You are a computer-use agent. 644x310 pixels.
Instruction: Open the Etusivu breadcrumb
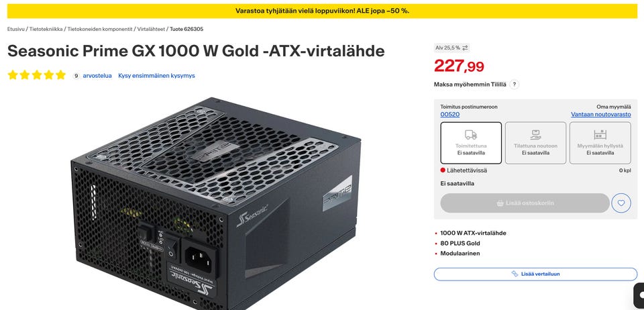click(16, 29)
